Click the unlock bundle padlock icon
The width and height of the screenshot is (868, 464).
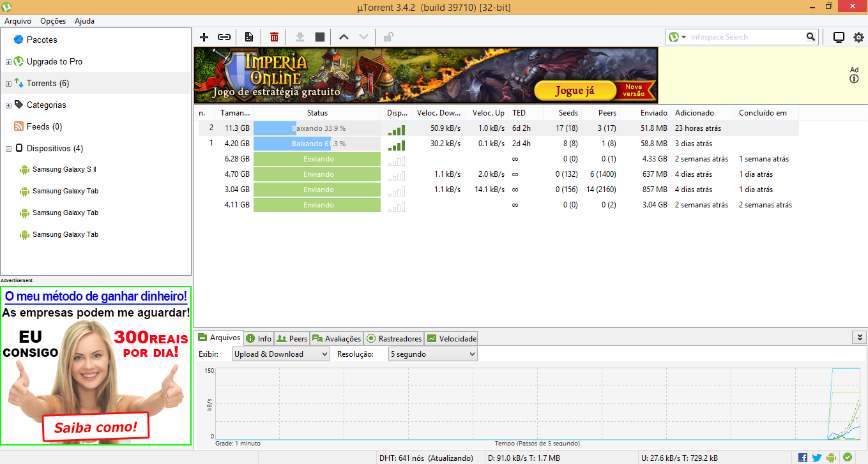pyautogui.click(x=388, y=37)
